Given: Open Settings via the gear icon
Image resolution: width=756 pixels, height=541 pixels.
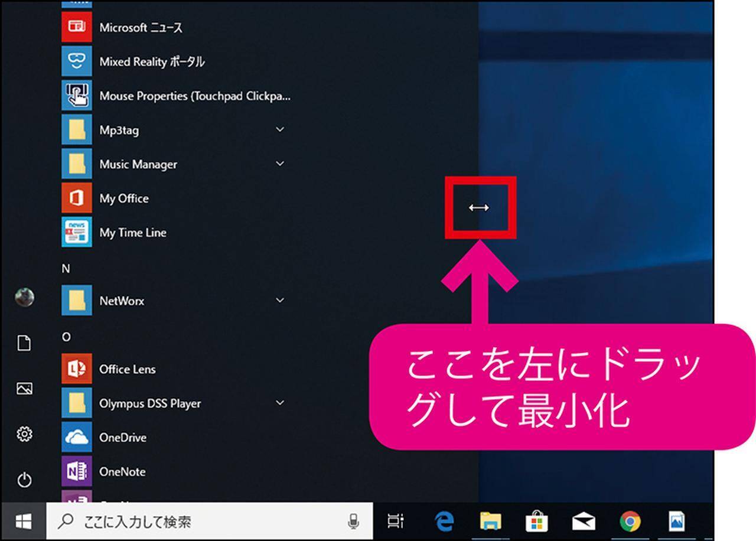Looking at the screenshot, I should point(24,435).
